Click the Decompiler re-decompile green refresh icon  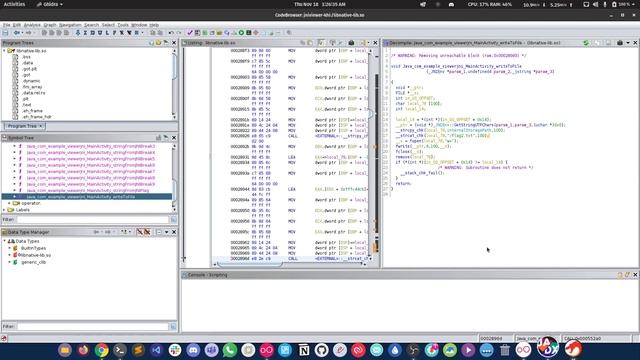(586, 43)
